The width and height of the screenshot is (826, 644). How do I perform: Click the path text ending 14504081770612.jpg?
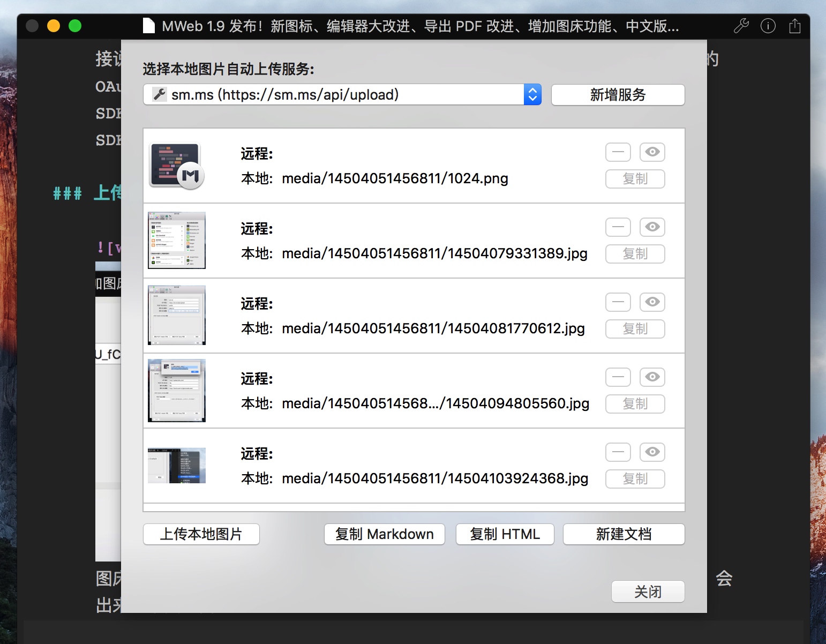pyautogui.click(x=433, y=328)
